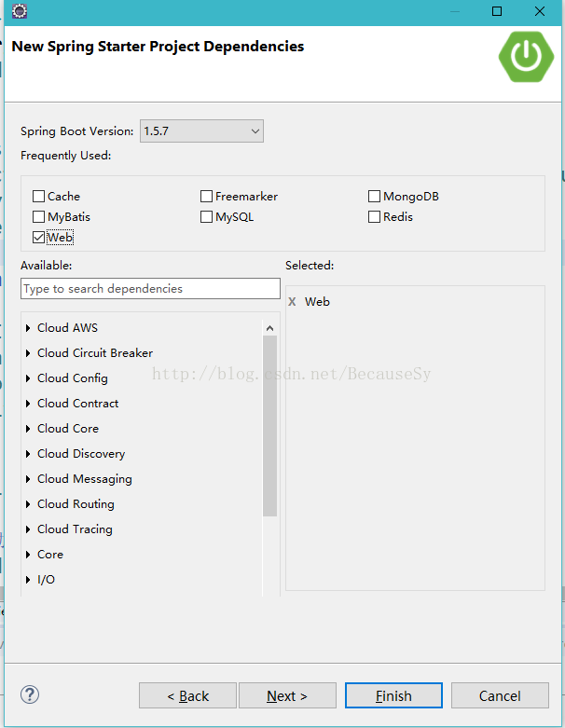Screen dimensions: 565x728
Task: Select the Cloud AWS label
Action: point(67,328)
